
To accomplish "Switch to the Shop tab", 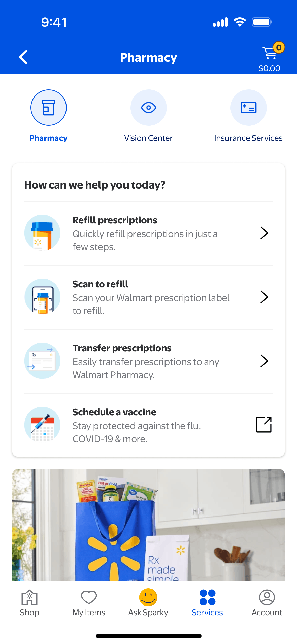I will (x=29, y=602).
